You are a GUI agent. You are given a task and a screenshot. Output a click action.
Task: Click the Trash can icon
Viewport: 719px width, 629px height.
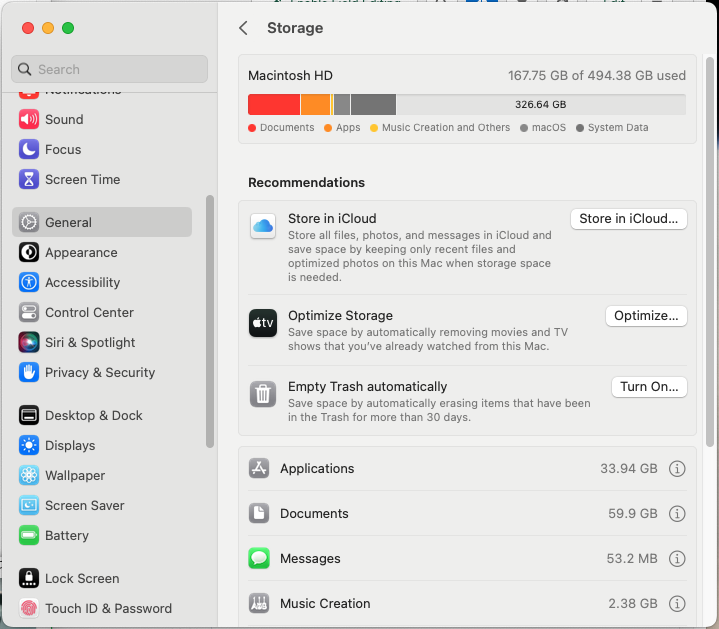263,394
